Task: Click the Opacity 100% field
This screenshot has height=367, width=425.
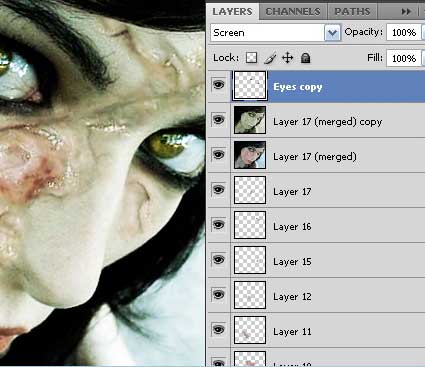Action: point(404,33)
